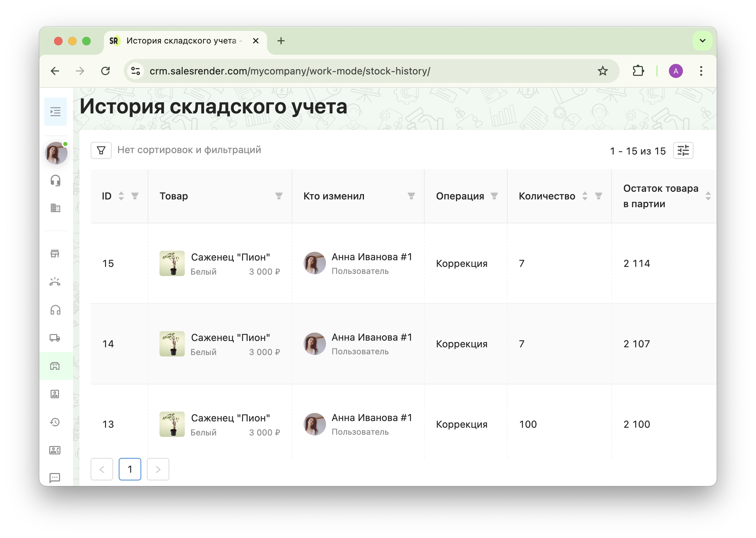Go to previous pagination page

pos(102,469)
